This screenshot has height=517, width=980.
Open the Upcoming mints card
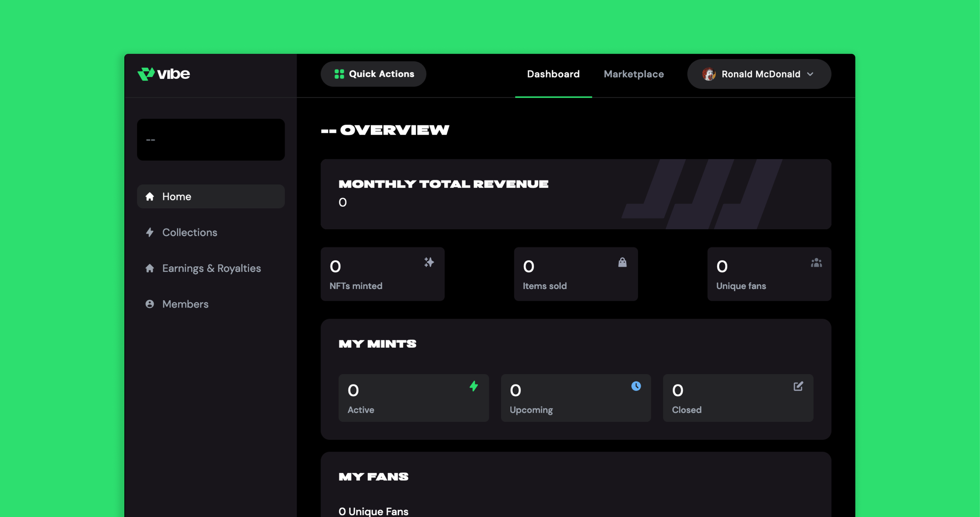pos(576,398)
